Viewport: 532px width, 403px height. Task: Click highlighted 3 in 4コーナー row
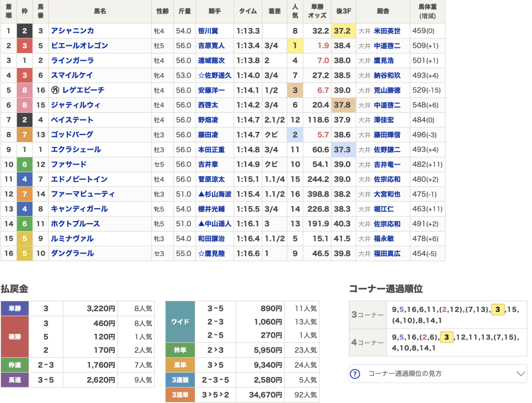click(x=446, y=337)
